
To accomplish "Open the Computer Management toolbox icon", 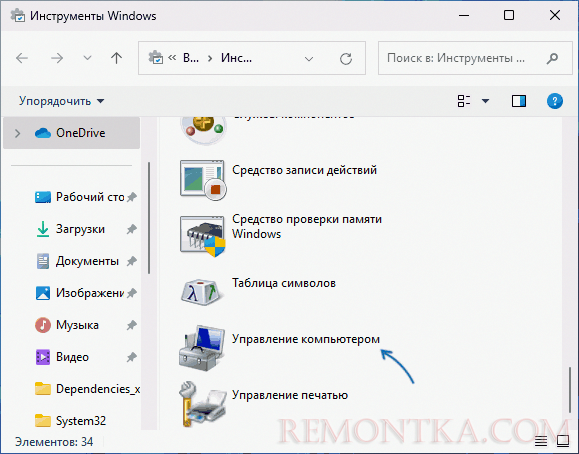I will coord(202,348).
